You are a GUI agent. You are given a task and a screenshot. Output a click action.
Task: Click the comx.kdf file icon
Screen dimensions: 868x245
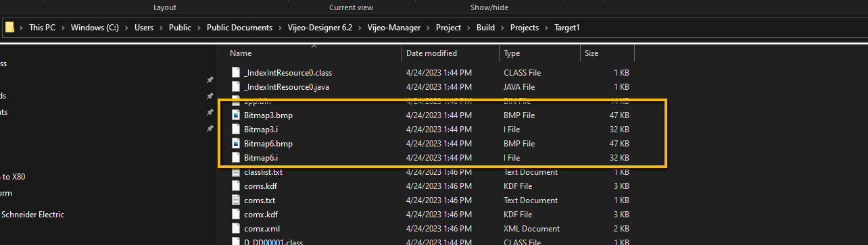click(x=235, y=215)
